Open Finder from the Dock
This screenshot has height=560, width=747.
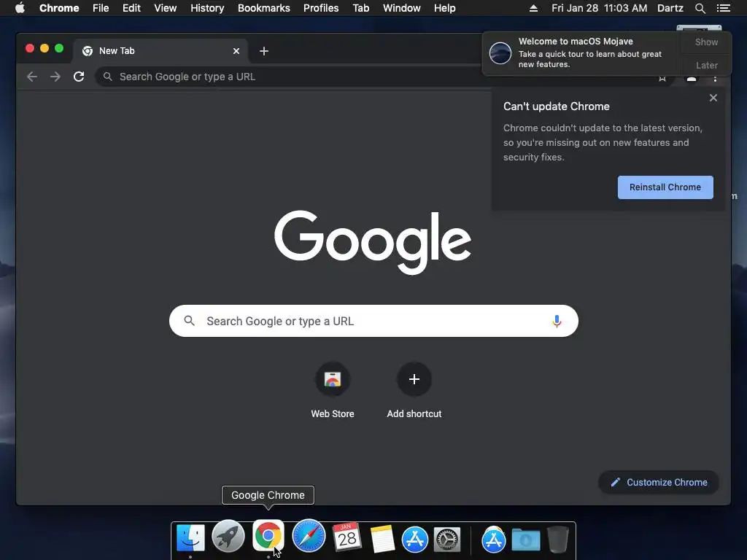click(x=190, y=538)
